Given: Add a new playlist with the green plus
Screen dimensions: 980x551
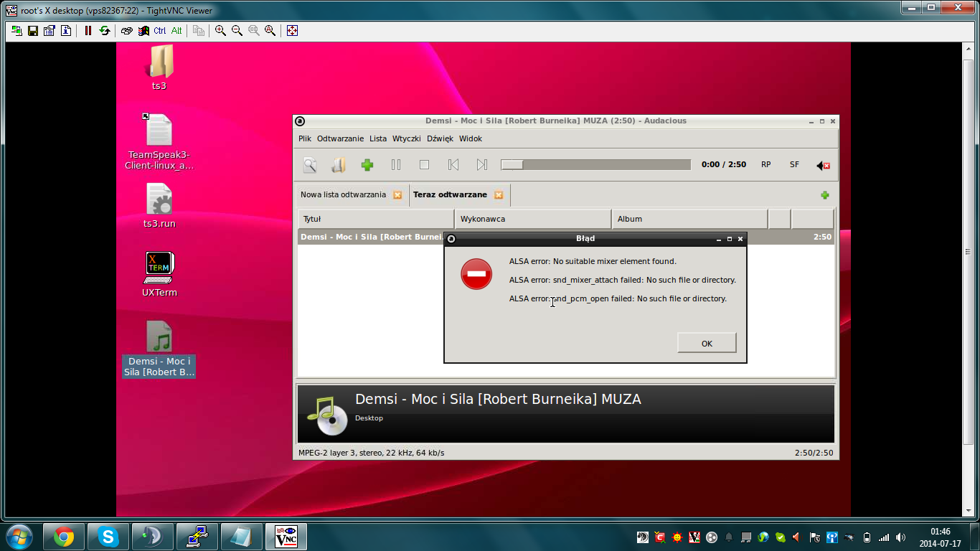Looking at the screenshot, I should click(825, 195).
